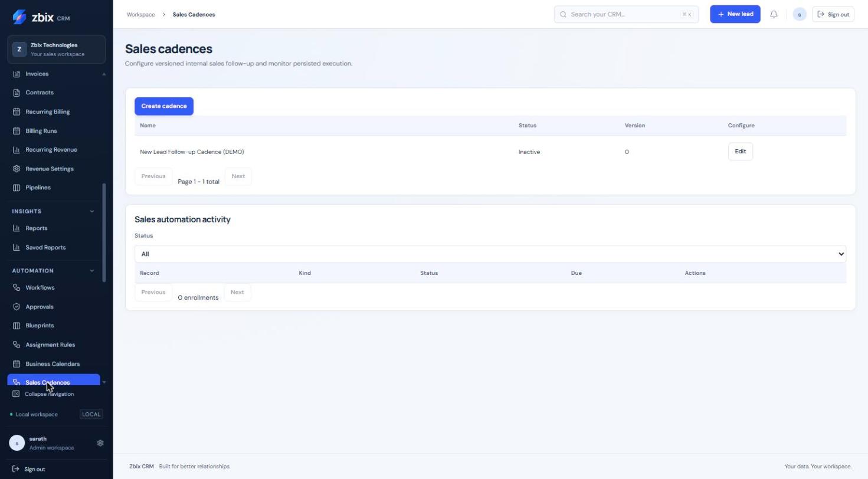This screenshot has width=868, height=479.
Task: Click the Assignment Rules icon
Action: point(17,345)
